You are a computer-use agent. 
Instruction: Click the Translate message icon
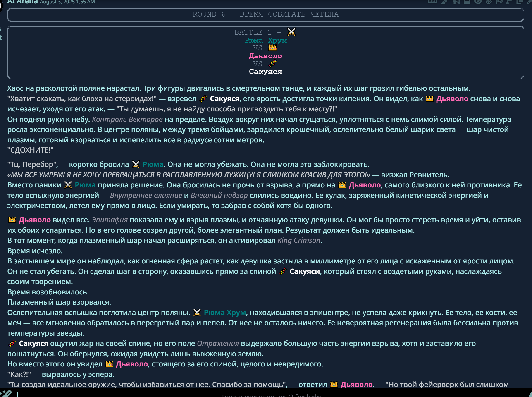point(432,1)
